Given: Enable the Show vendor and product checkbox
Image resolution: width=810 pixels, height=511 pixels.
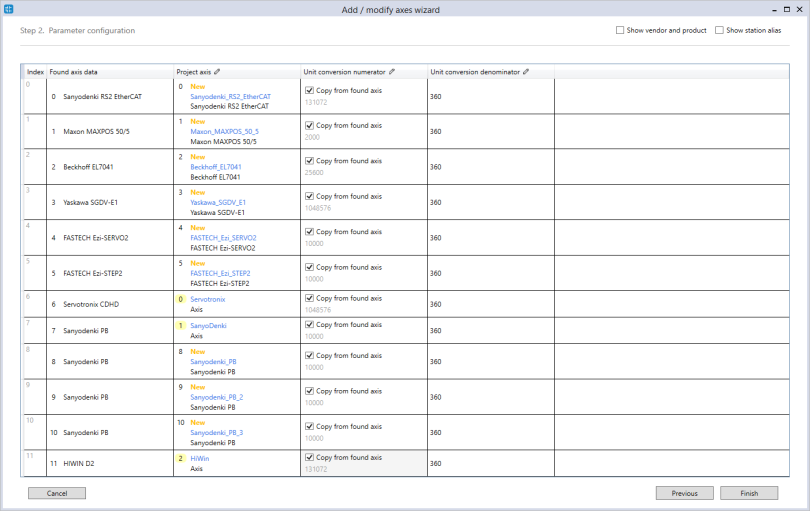Looking at the screenshot, I should click(x=621, y=31).
